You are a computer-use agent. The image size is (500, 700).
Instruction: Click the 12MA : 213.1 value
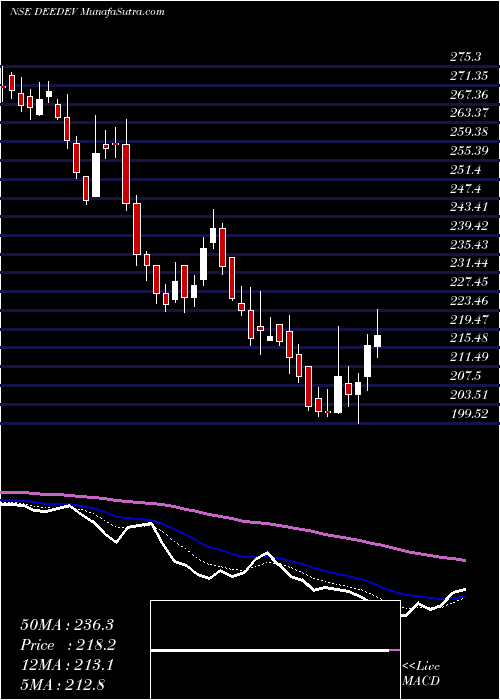pyautogui.click(x=67, y=665)
